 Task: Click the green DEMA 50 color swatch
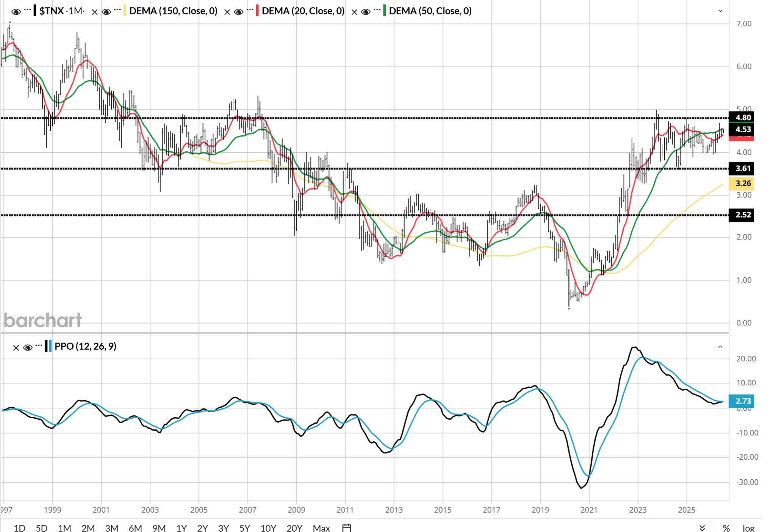(x=385, y=11)
